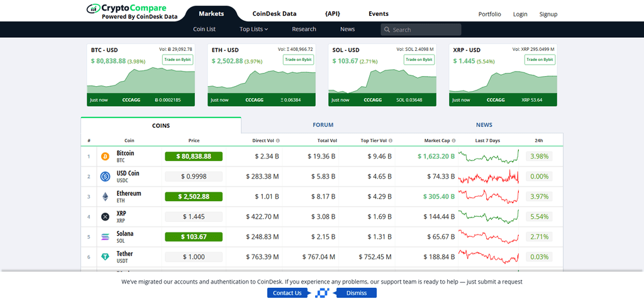Click the USD Coin icon
Image resolution: width=644 pixels, height=308 pixels.
pyautogui.click(x=105, y=177)
